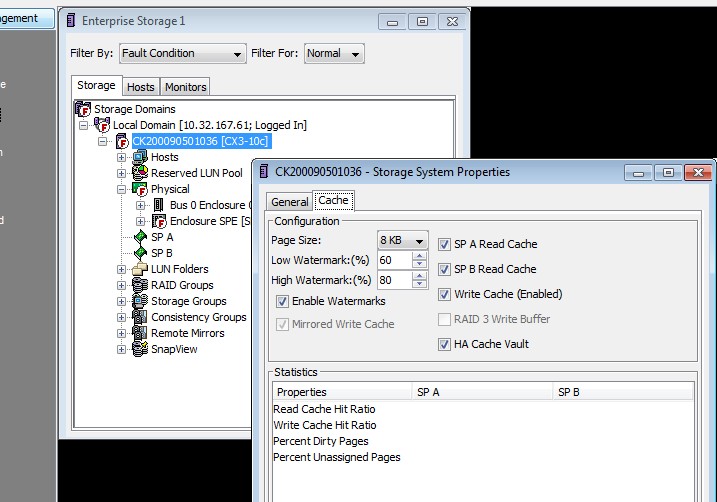Click the Hosts node icon
This screenshot has width=717, height=502.
point(140,157)
